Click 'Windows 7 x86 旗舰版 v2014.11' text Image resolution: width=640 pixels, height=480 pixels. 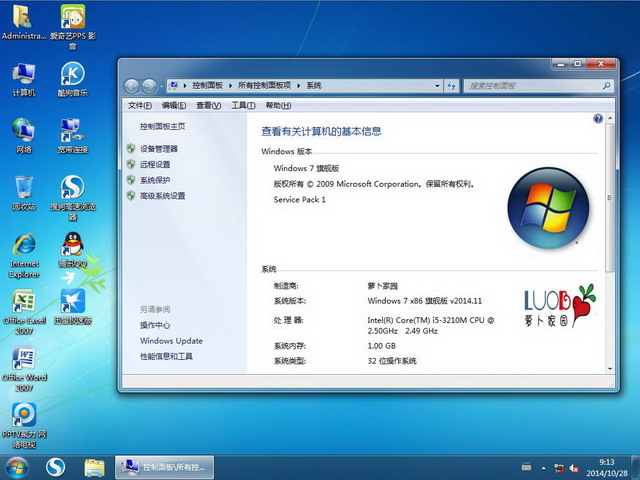click(424, 301)
